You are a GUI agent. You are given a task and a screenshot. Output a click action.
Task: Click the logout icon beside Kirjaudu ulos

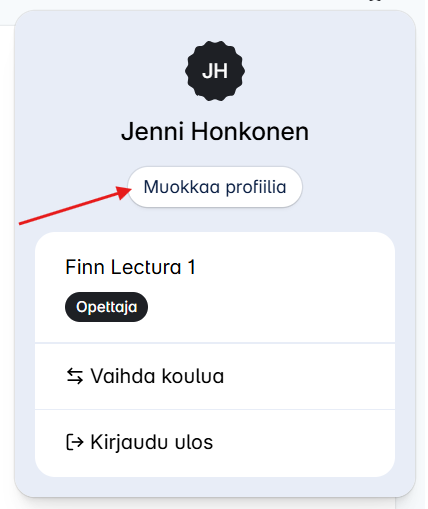pyautogui.click(x=75, y=442)
